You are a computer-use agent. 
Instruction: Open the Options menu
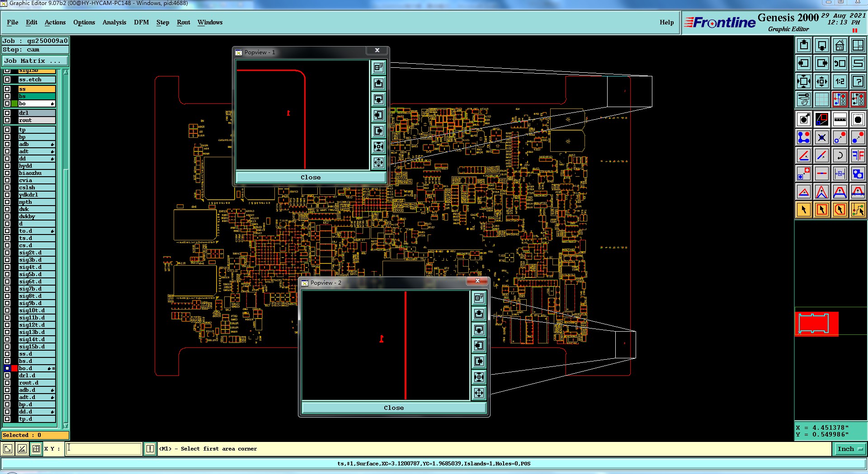pos(84,22)
